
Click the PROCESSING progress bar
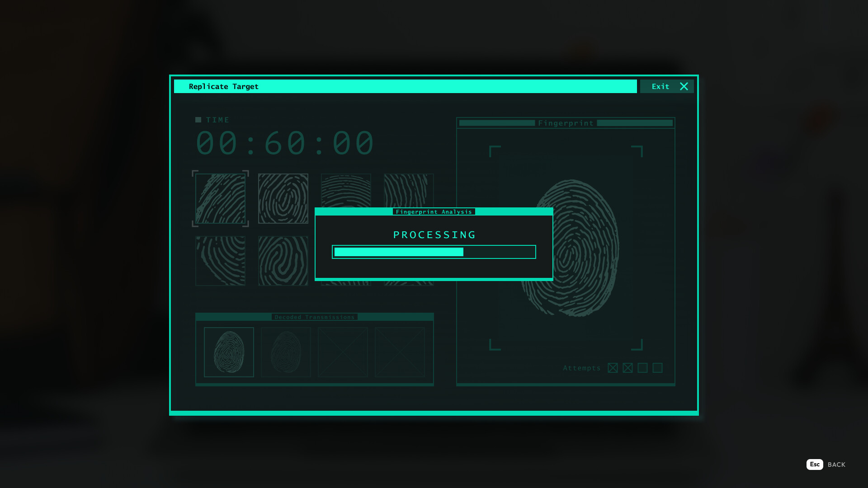434,252
